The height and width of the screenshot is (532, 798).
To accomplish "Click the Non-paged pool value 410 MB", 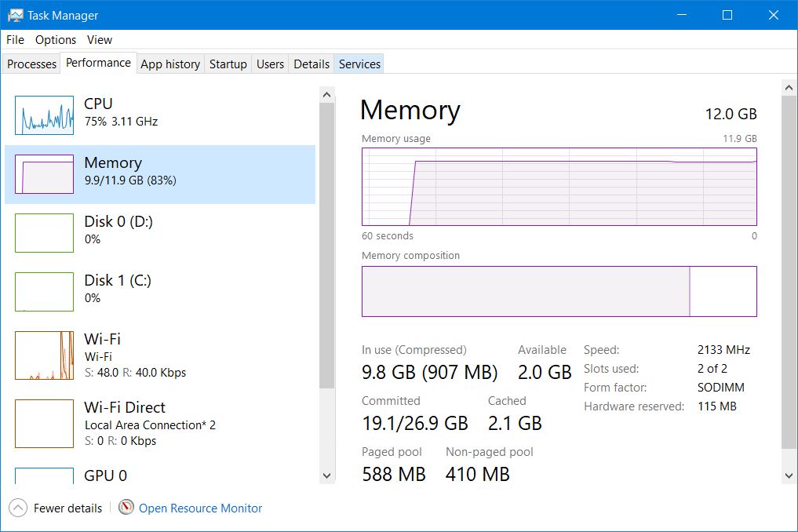I will [477, 474].
